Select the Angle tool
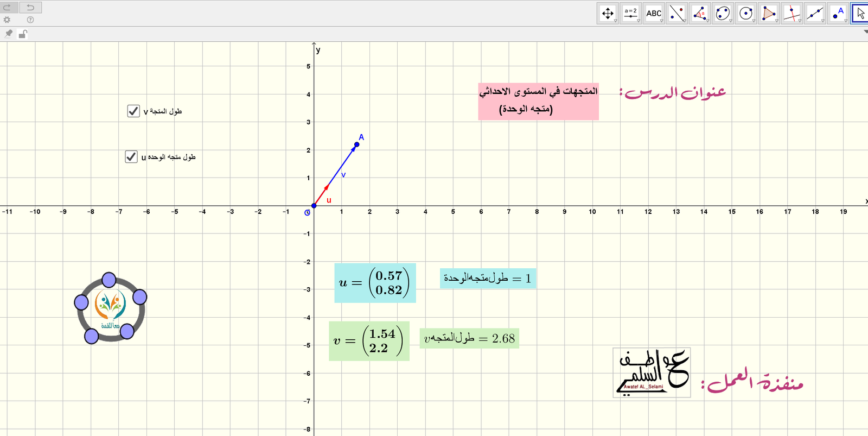This screenshot has height=436, width=868. (x=699, y=13)
